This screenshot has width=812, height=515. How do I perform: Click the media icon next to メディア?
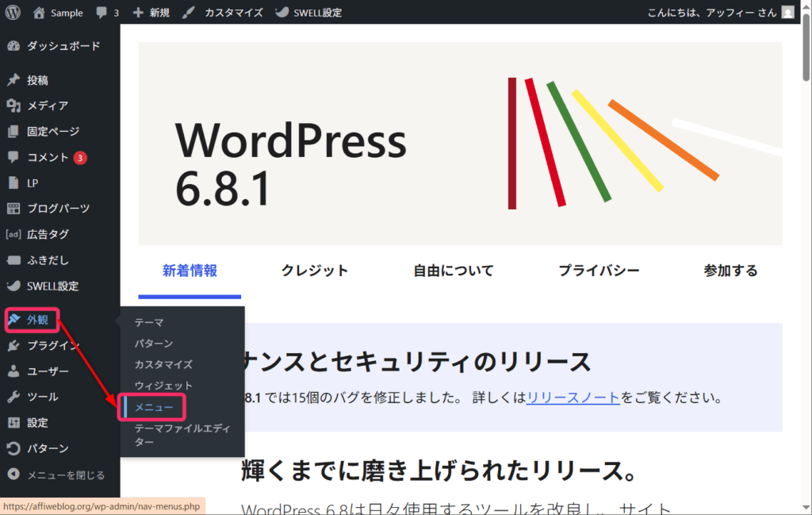tap(13, 106)
